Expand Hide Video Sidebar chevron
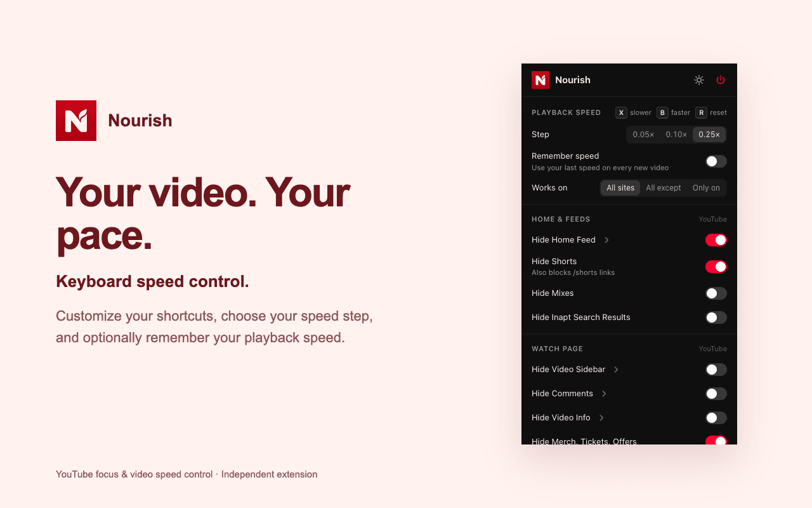The height and width of the screenshot is (508, 812). (616, 370)
